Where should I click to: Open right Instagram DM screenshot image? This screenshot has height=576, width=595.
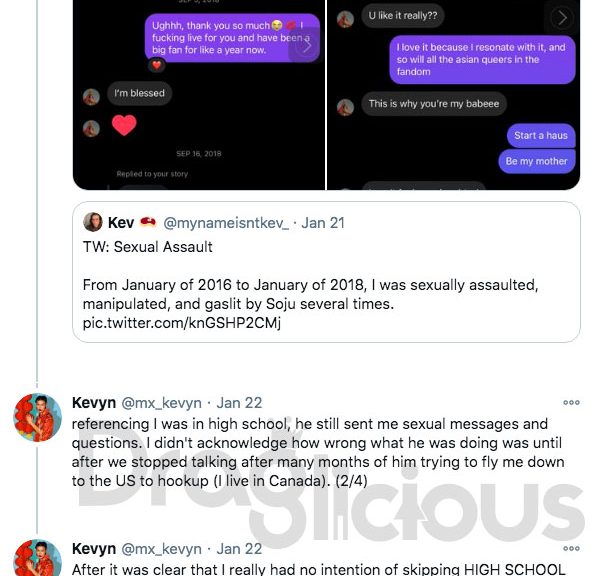(453, 95)
